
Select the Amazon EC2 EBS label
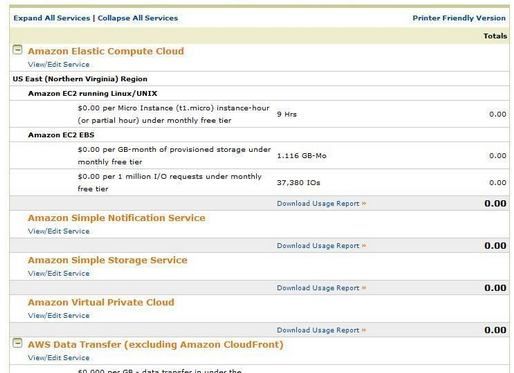tap(61, 135)
